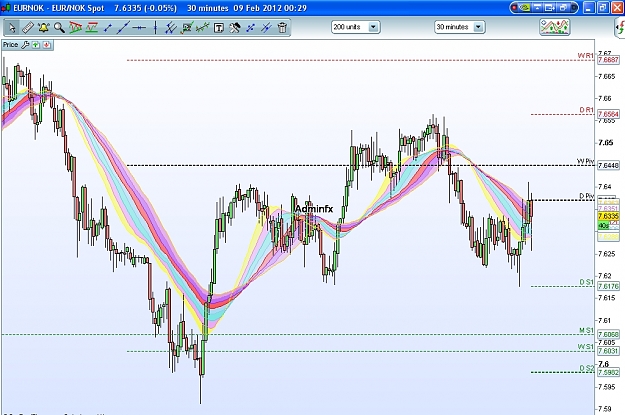Image resolution: width=625 pixels, height=415 pixels.
Task: Click the pin-to-top icon in title bar pill
Action: click(538, 8)
